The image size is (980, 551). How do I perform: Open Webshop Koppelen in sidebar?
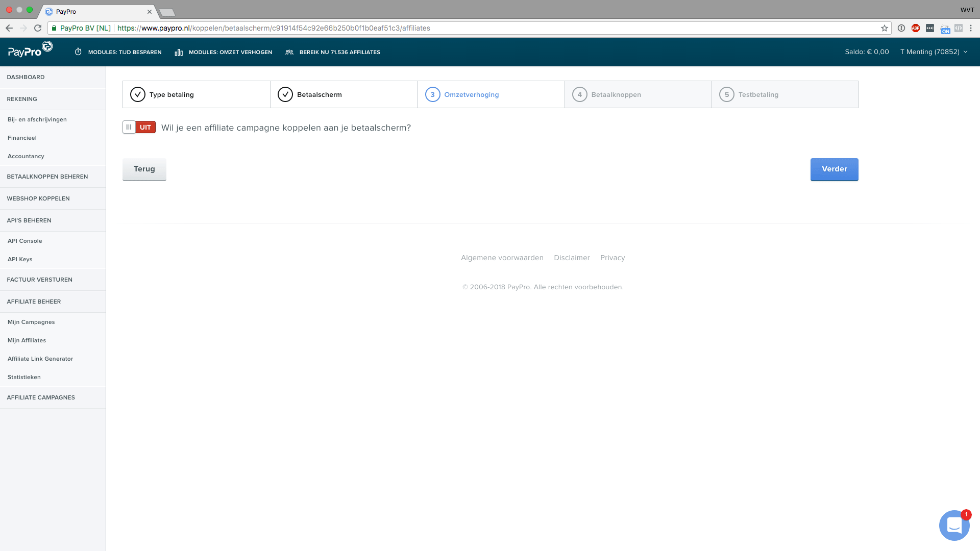[x=53, y=198]
